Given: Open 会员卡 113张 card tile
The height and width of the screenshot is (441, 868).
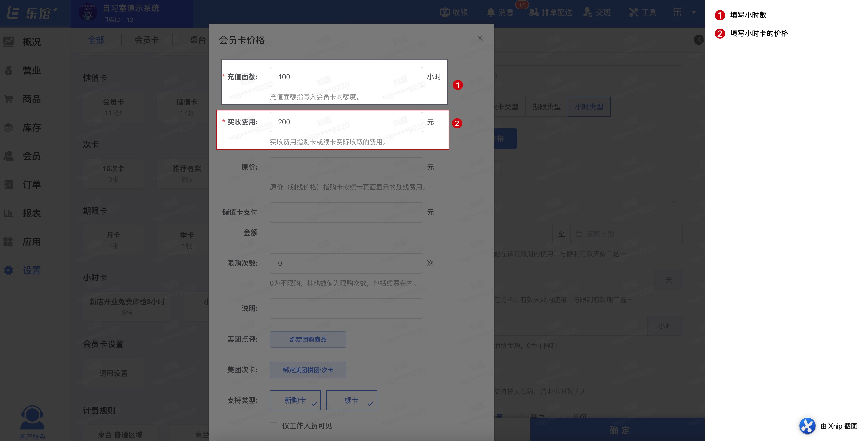Looking at the screenshot, I should (113, 107).
